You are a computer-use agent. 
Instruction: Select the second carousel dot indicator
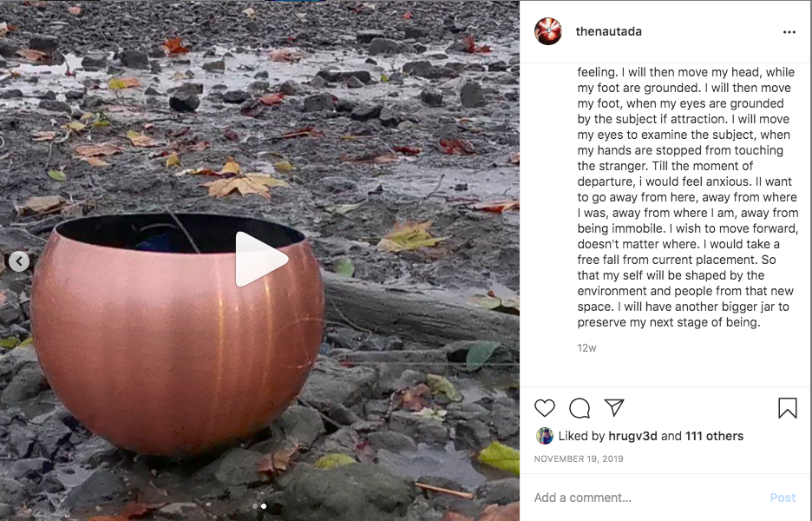[x=264, y=506]
